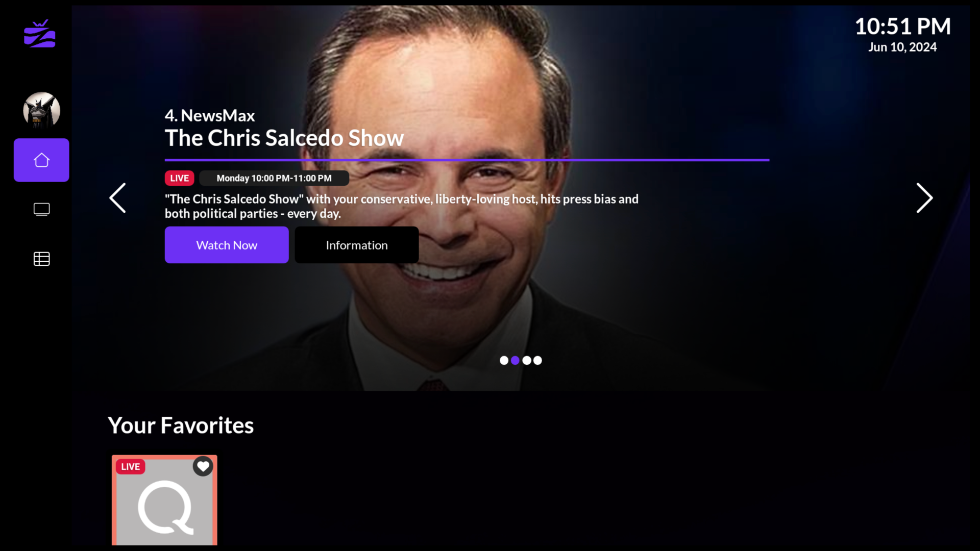Open the app logo in sidebar
The image size is (980, 551).
pos(40,34)
